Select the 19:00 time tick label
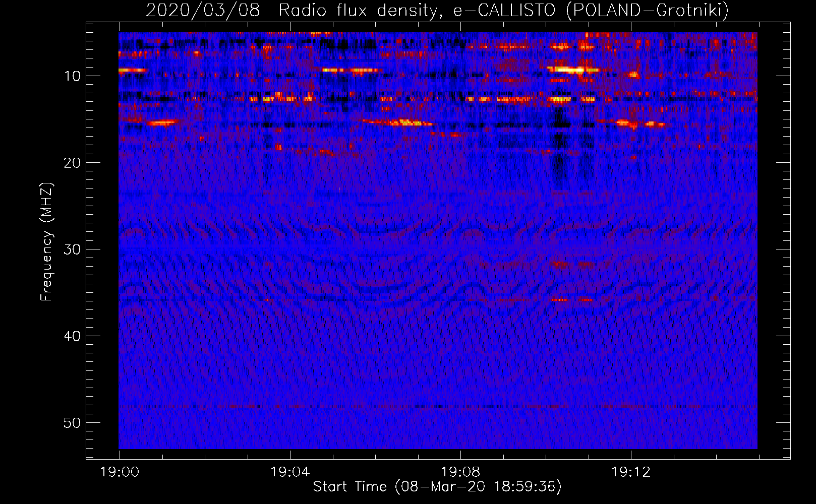The height and width of the screenshot is (504, 816). [x=120, y=472]
